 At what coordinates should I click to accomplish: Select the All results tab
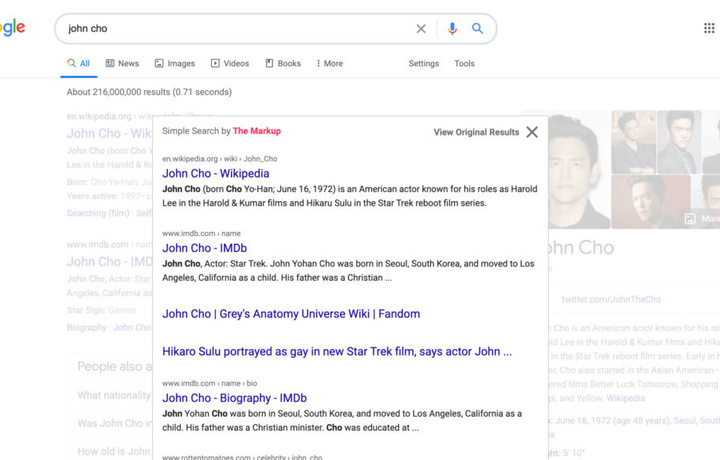(x=79, y=63)
